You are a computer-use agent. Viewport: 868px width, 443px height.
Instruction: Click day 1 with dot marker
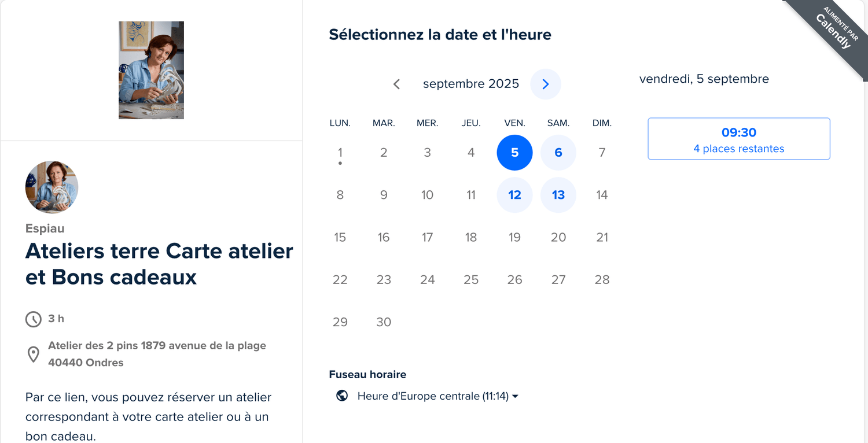coord(340,153)
